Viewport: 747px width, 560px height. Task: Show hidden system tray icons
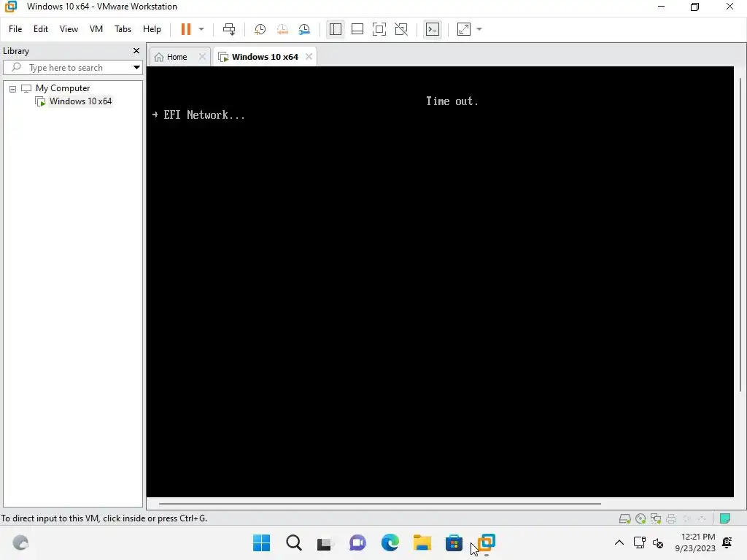point(619,542)
